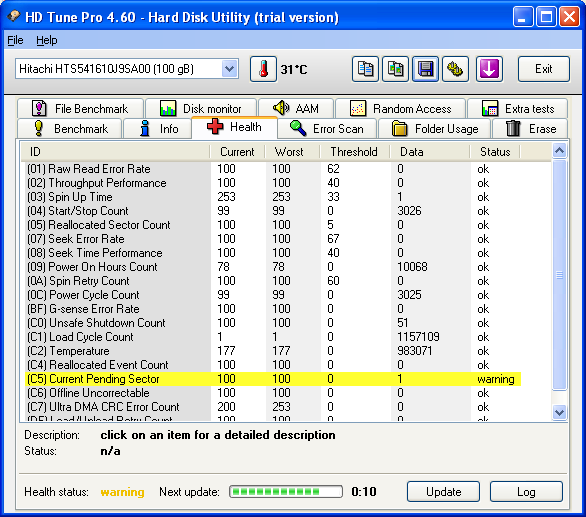586x517 pixels.
Task: Open the Help menu
Action: tap(47, 40)
